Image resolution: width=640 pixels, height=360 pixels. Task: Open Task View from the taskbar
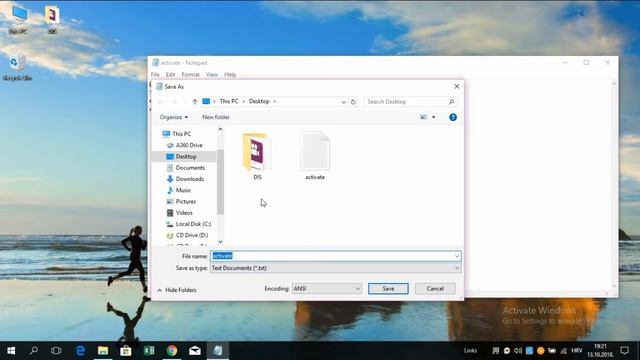pyautogui.click(x=56, y=351)
